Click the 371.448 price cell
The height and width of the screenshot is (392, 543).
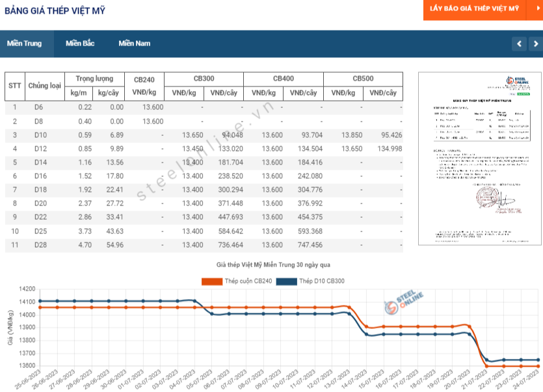[230, 203]
